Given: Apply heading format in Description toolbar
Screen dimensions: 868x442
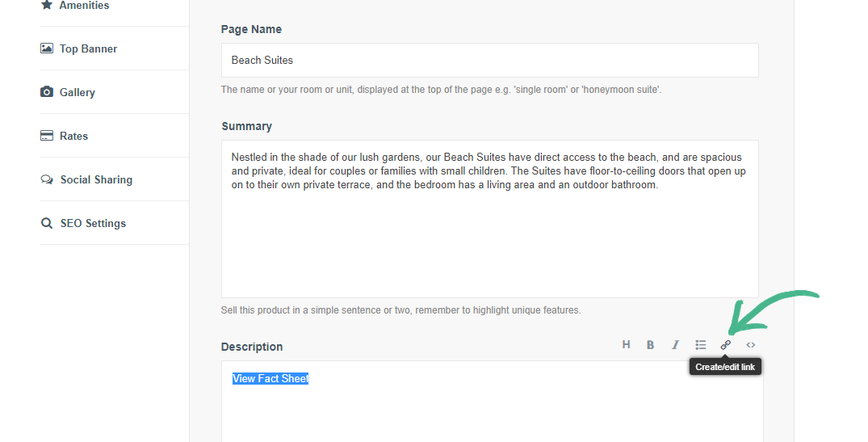Looking at the screenshot, I should coord(626,345).
